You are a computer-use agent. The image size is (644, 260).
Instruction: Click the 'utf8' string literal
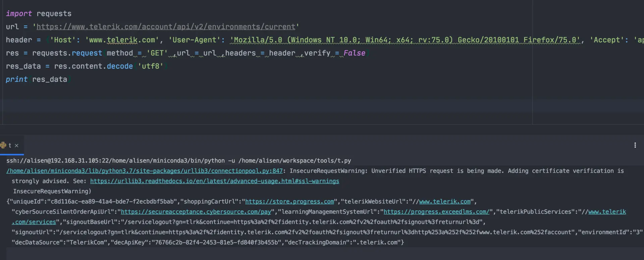click(x=151, y=66)
